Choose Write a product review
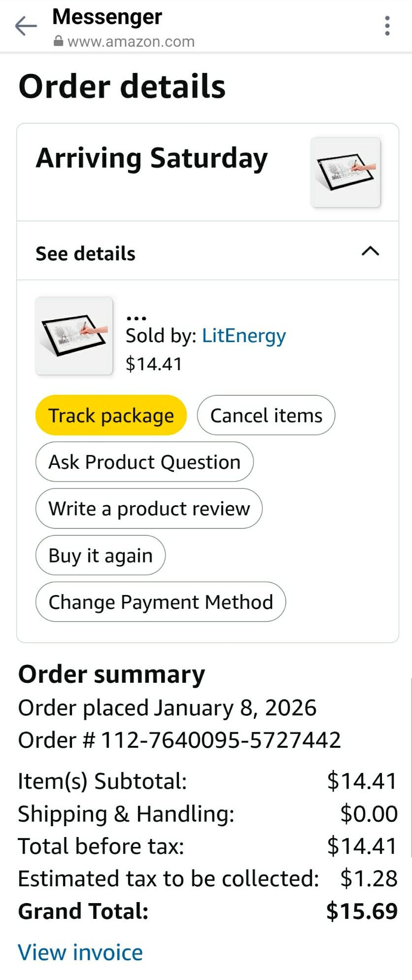Viewport: 412px width, 980px height. [x=149, y=509]
